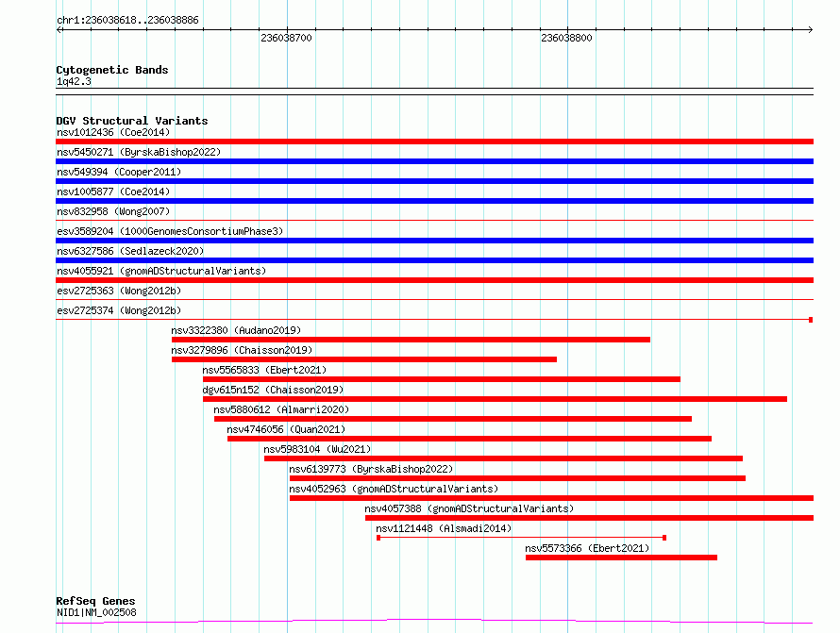
Task: Open the nsv5450271 (ByrskaBishop2022) label
Action: tap(139, 152)
